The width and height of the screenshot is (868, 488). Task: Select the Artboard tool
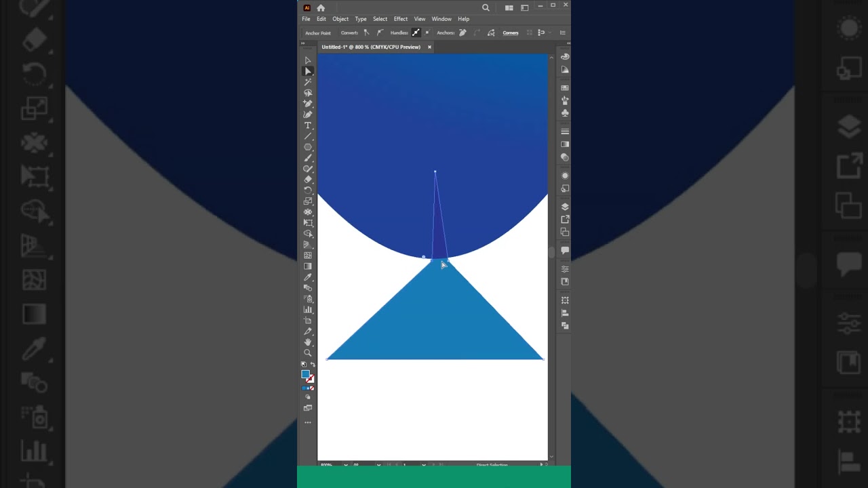[x=308, y=321]
